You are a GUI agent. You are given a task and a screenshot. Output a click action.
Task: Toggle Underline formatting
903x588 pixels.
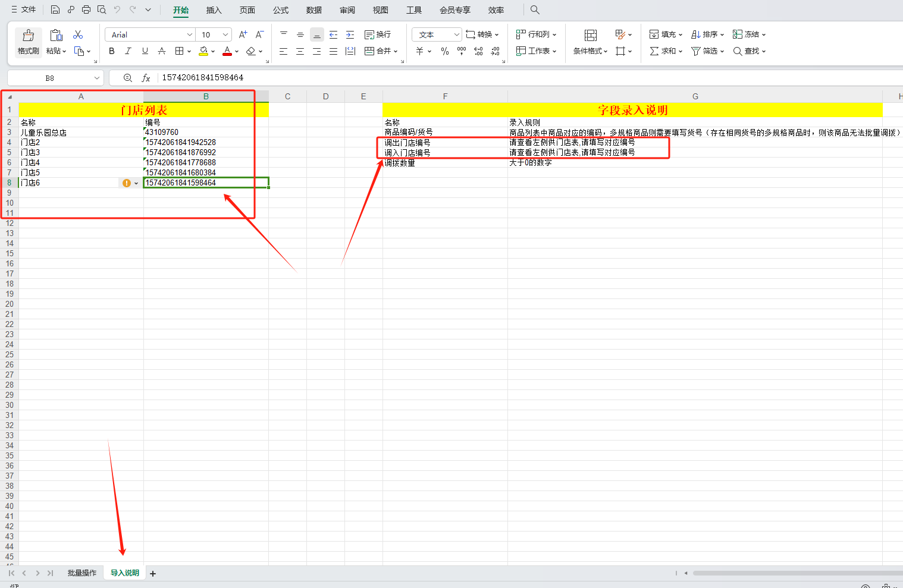pos(145,51)
